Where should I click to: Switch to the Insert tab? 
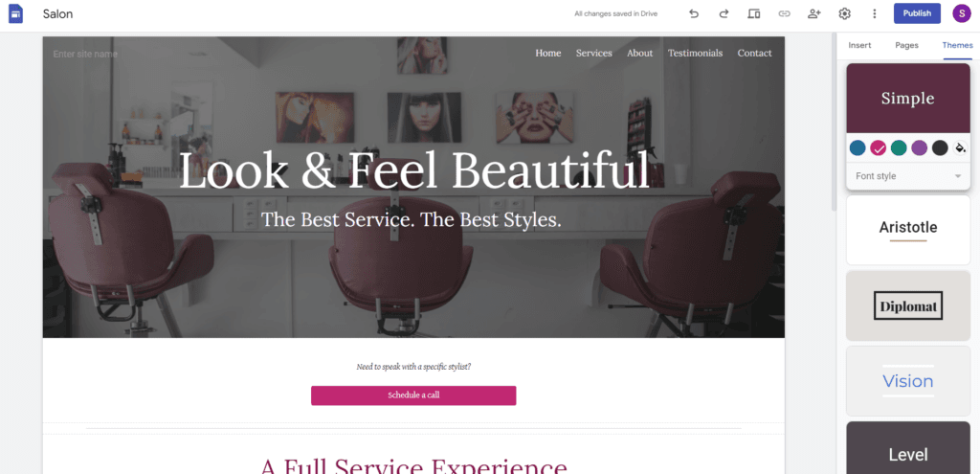tap(859, 45)
